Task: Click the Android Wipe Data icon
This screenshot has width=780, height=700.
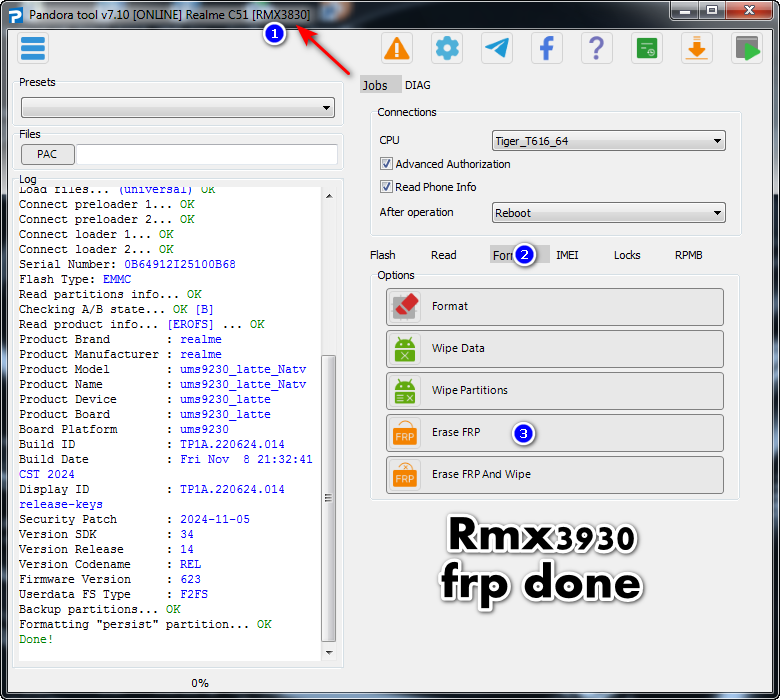Action: tap(405, 349)
